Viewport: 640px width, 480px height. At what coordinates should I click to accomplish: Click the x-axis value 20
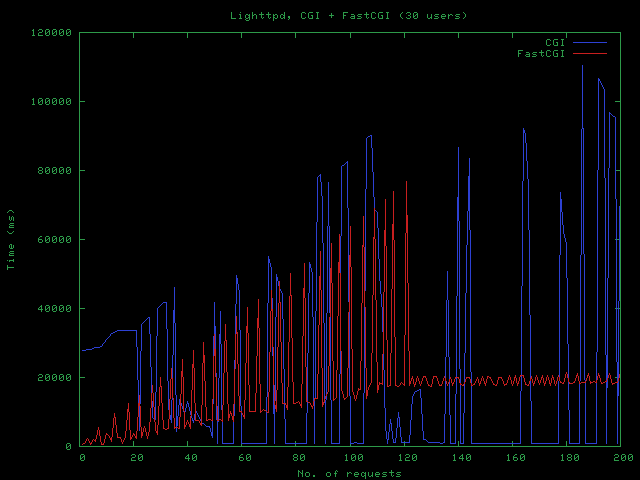coord(137,458)
